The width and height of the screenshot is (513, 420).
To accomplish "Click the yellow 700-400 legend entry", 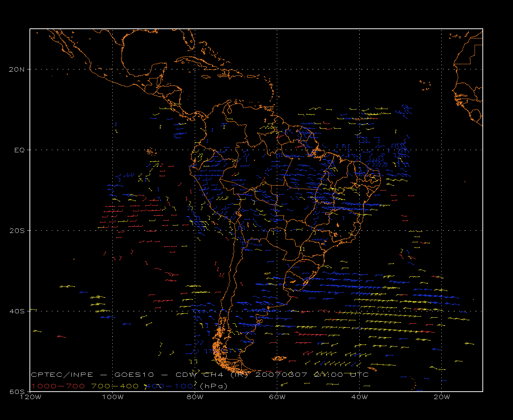I will coord(115,386).
